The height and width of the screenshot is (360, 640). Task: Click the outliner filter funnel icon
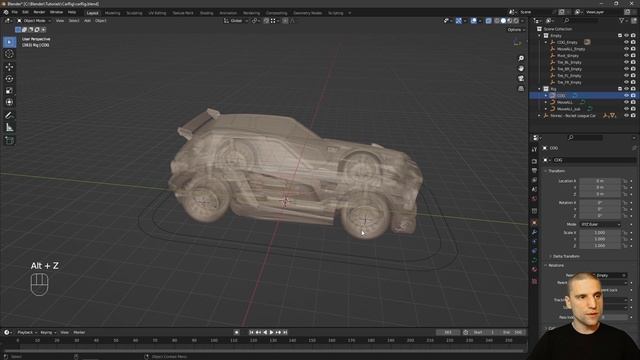622,20
